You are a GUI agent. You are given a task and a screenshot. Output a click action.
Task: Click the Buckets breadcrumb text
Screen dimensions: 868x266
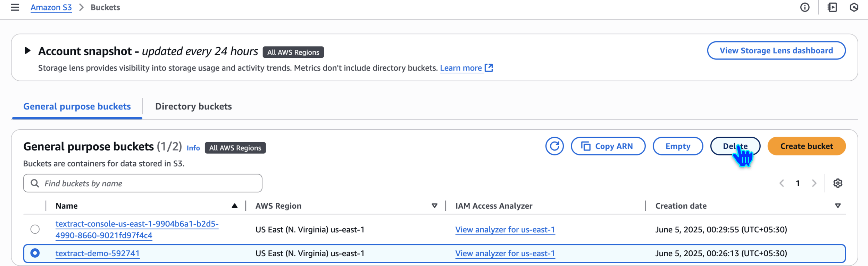(105, 7)
